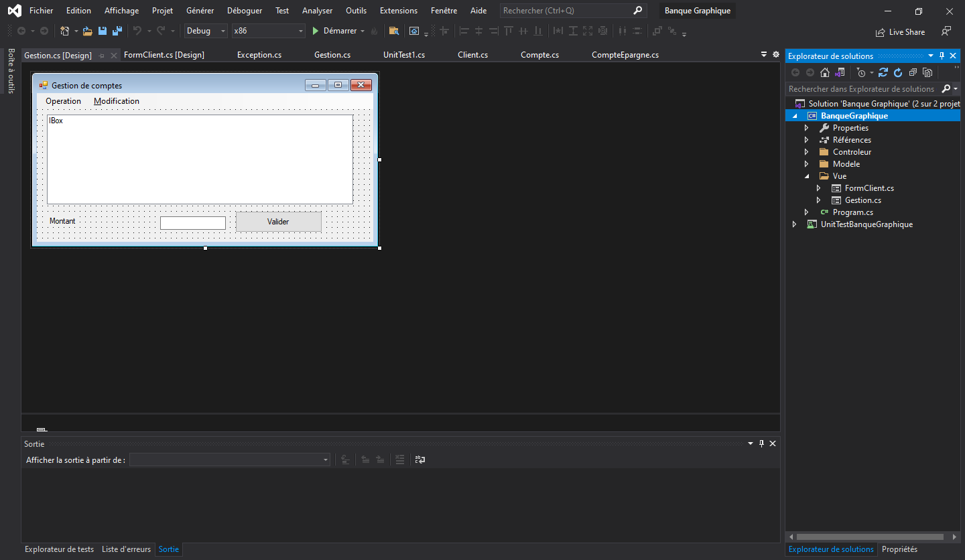Select the Gestion.cs file in Solution Explorer
The height and width of the screenshot is (560, 965).
862,200
